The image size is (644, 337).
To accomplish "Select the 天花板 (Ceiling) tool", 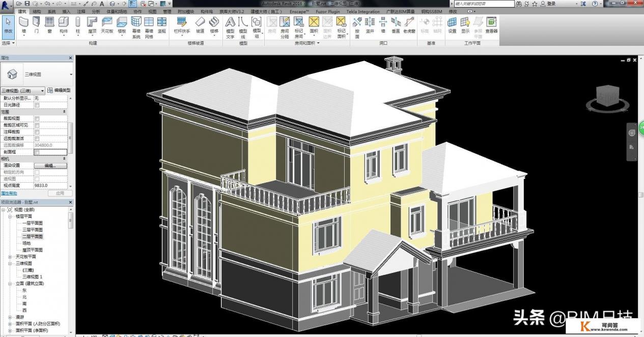I will tap(107, 25).
